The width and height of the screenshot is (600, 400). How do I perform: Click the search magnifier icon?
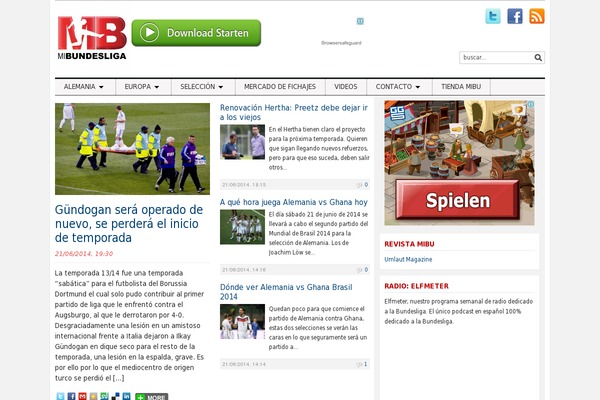tap(538, 57)
